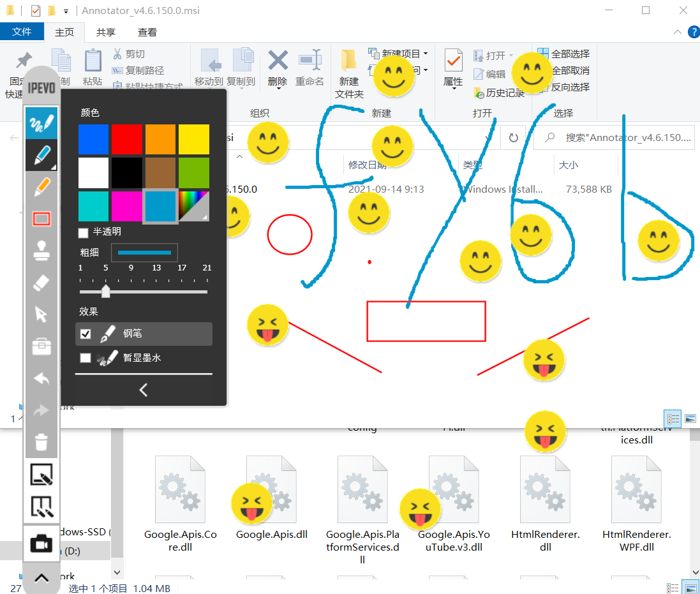The height and width of the screenshot is (594, 700).
Task: Open the toolbox briefcase icon
Action: (41, 346)
